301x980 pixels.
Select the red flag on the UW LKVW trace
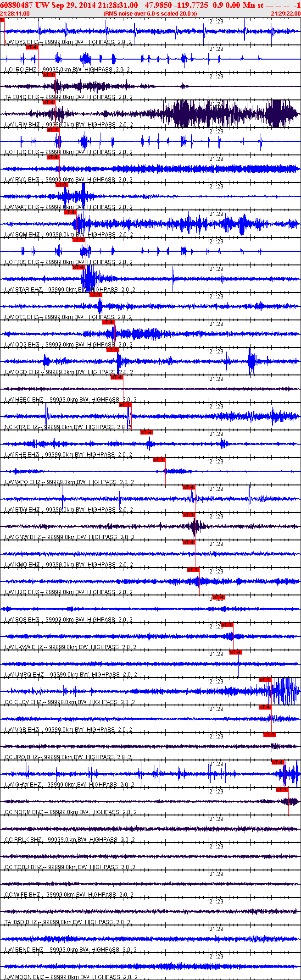pyautogui.click(x=227, y=624)
